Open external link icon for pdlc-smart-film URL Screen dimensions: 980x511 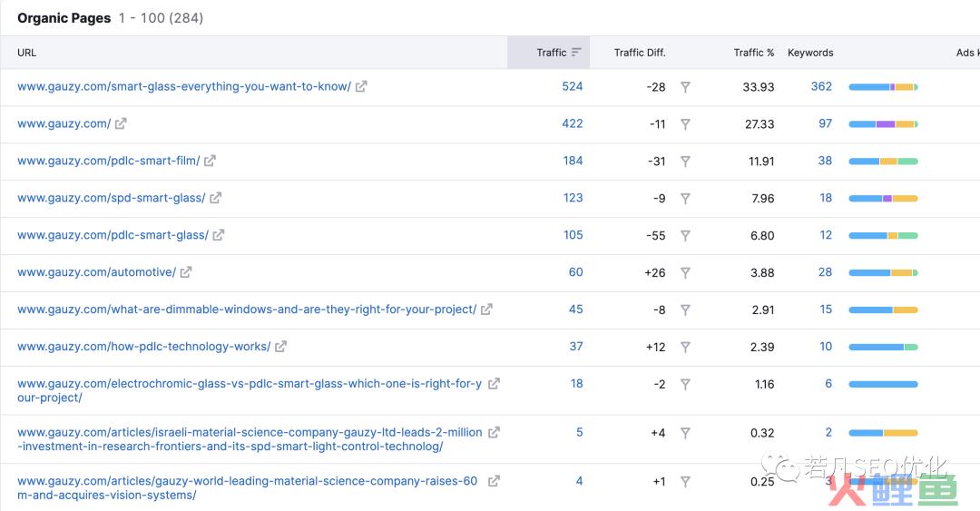210,161
